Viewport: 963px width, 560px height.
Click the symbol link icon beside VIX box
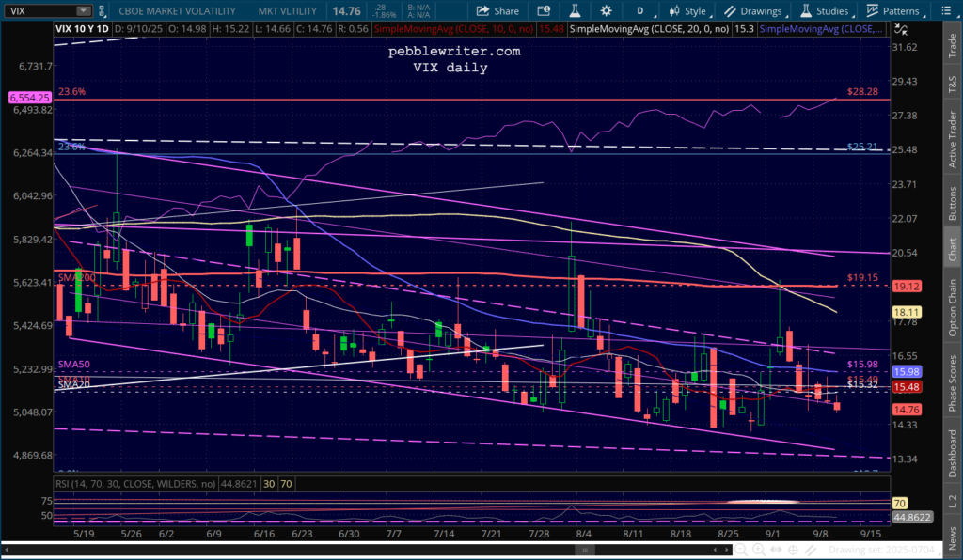102,10
